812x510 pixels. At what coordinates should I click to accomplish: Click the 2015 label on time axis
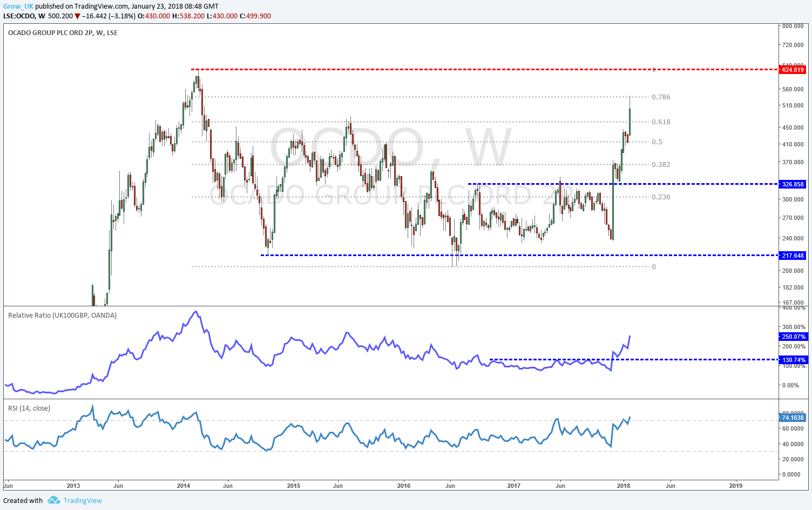coord(294,486)
